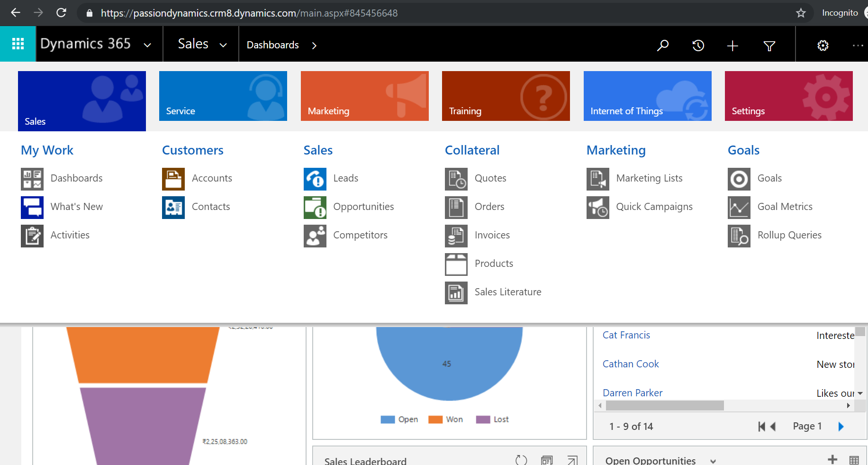This screenshot has height=465, width=868.
Task: Go to next page of leads list
Action: pos(841,427)
